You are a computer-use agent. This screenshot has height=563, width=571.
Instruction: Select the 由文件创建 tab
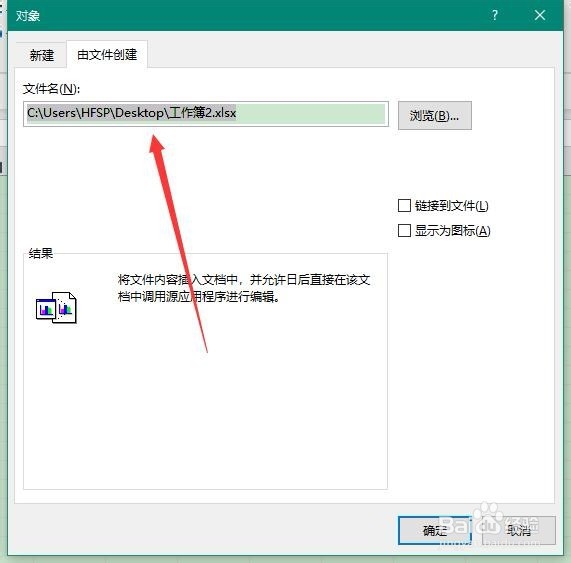(x=107, y=55)
